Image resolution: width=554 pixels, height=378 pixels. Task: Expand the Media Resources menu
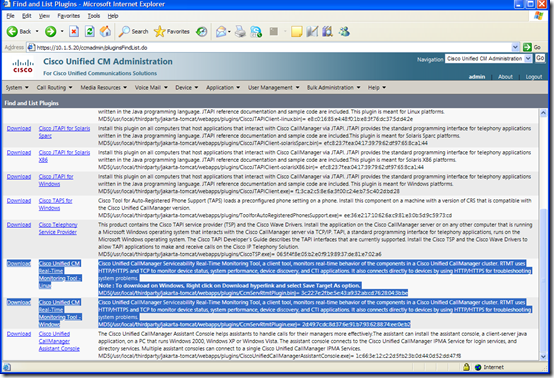(x=104, y=87)
